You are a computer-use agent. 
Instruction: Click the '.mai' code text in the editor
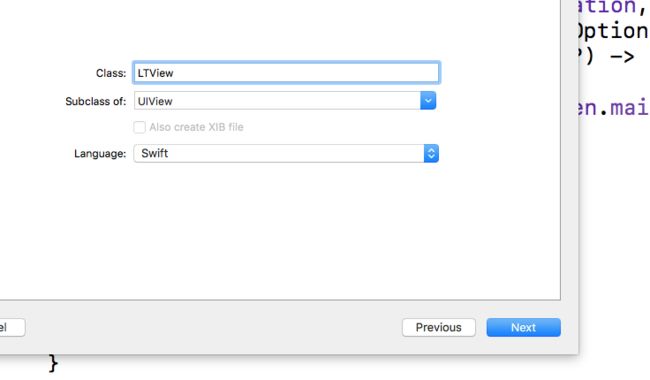[623, 107]
